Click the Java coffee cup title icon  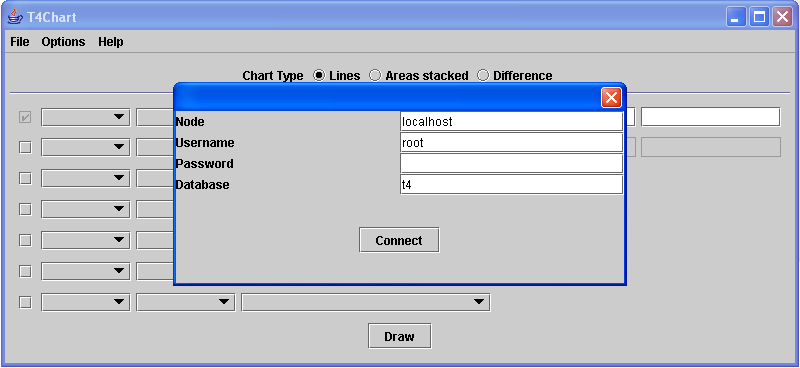tap(15, 16)
